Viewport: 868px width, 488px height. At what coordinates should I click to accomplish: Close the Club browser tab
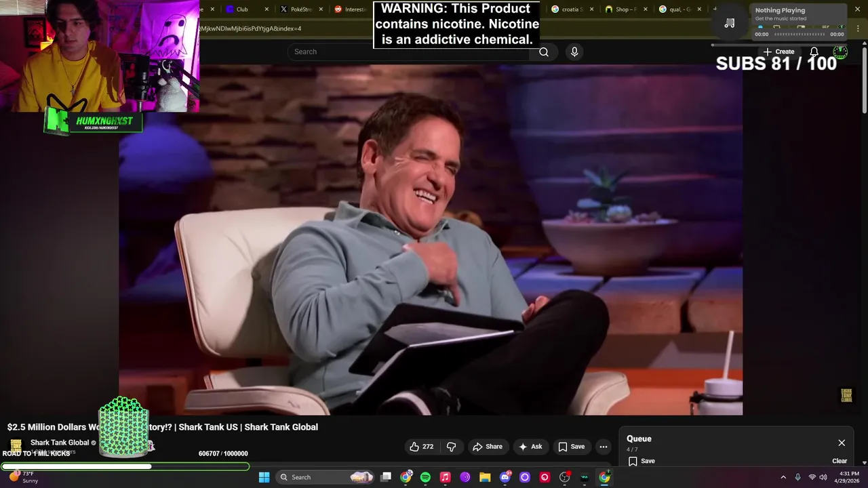pyautogui.click(x=267, y=9)
